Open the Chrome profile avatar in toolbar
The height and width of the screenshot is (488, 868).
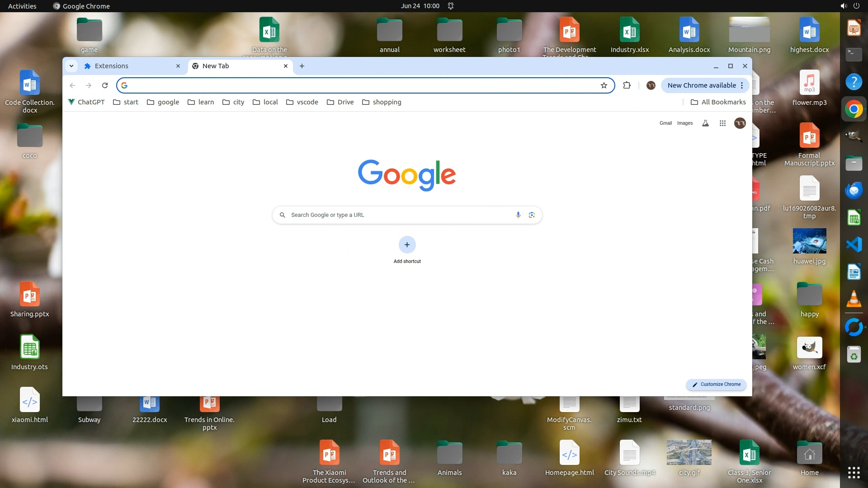(x=651, y=85)
